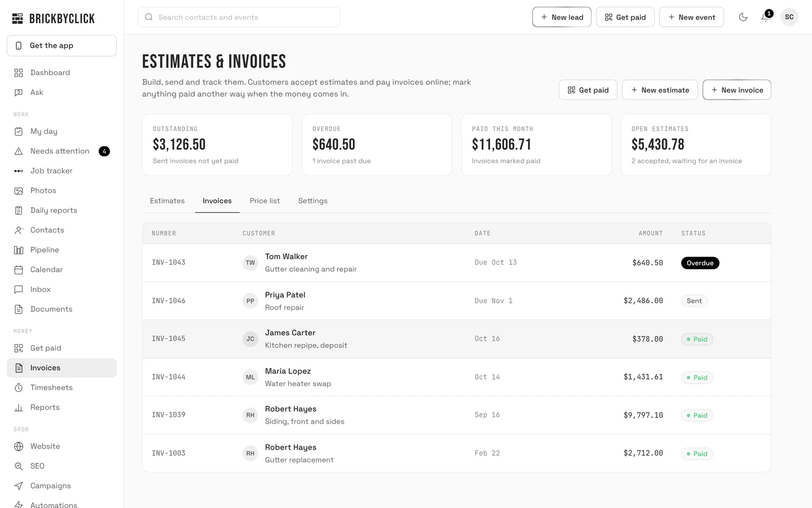Open notifications bell
This screenshot has width=812, height=508.
pos(766,17)
